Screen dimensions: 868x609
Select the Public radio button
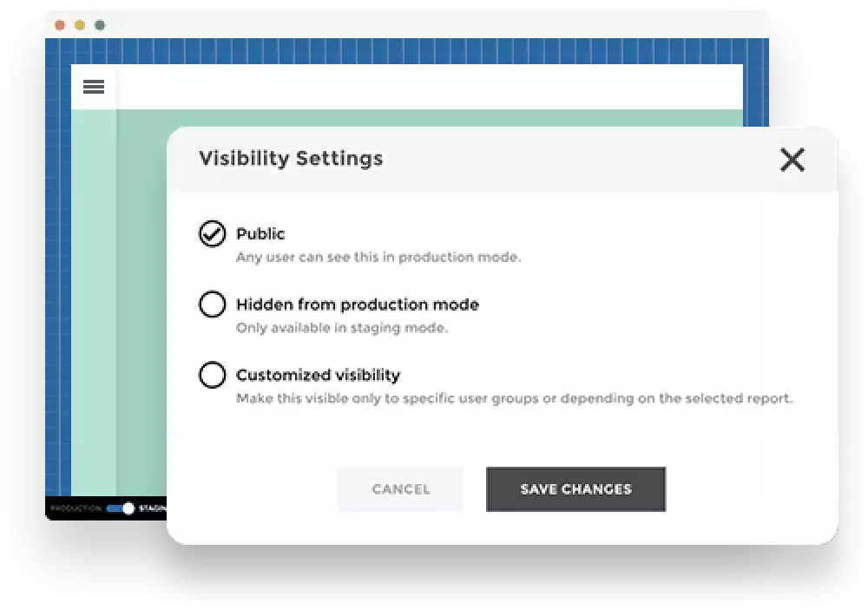213,234
